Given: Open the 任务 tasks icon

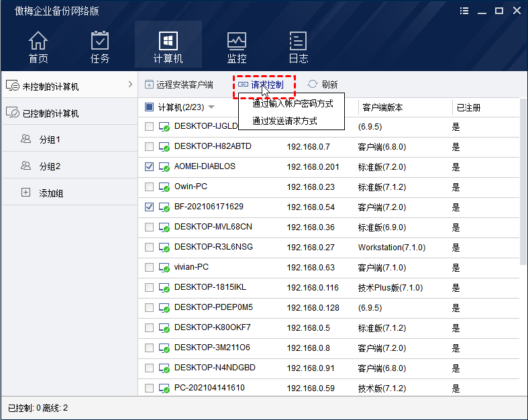Looking at the screenshot, I should click(x=100, y=41).
